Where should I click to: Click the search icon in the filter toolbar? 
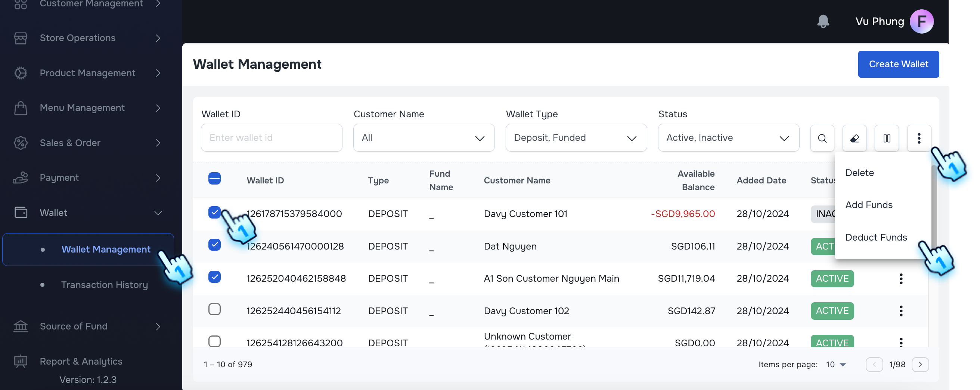click(x=822, y=138)
